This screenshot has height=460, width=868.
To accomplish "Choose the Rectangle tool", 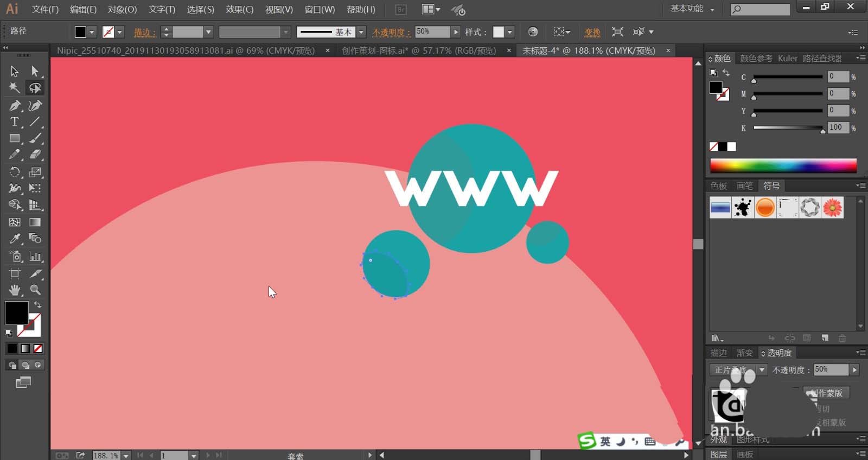I will [x=15, y=138].
